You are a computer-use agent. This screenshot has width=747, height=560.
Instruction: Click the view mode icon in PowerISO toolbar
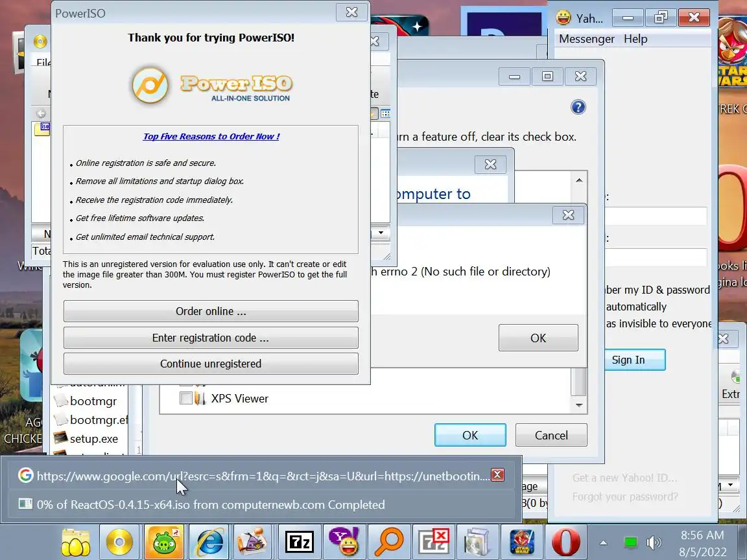pyautogui.click(x=385, y=113)
